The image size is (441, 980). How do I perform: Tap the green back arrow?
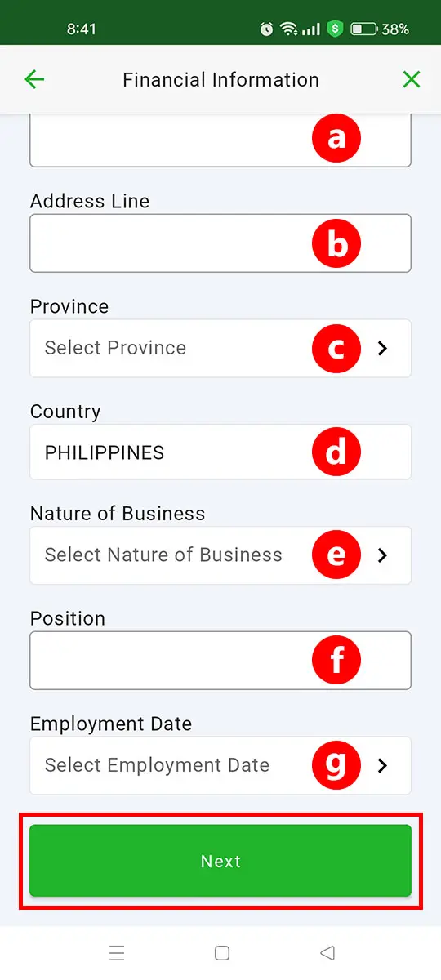click(x=34, y=79)
